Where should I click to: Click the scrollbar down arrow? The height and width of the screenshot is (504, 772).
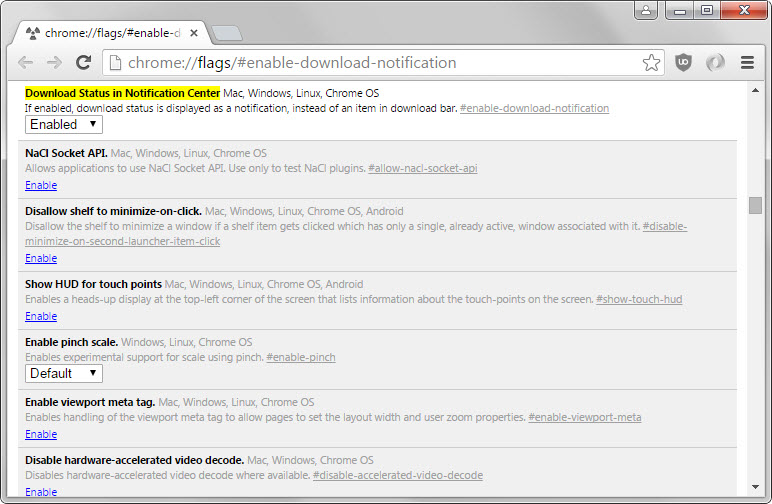pyautogui.click(x=755, y=487)
